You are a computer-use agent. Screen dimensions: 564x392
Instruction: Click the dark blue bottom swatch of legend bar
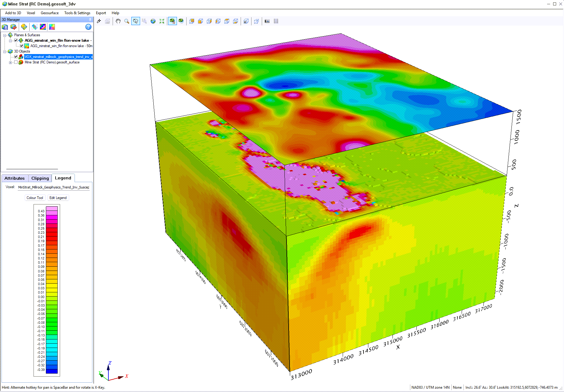click(x=52, y=371)
